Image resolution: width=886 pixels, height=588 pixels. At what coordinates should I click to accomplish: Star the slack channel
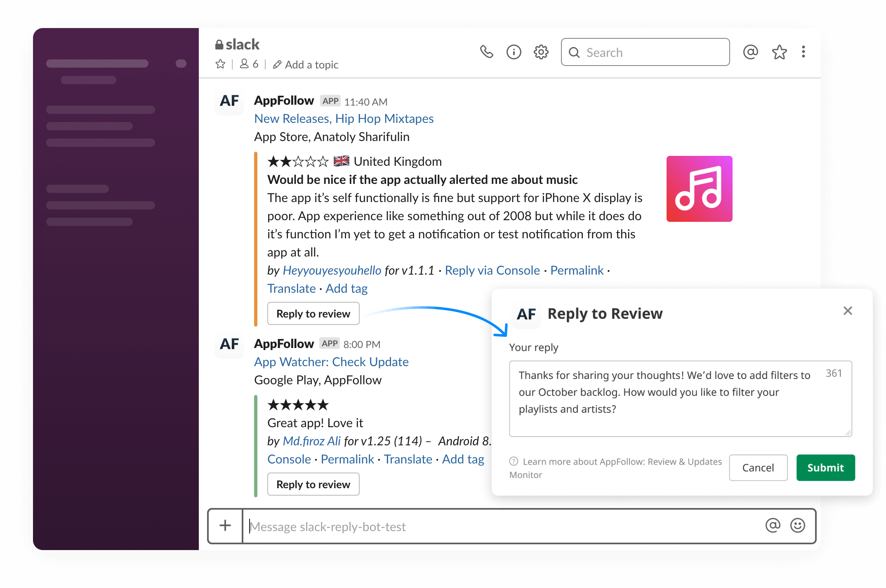pyautogui.click(x=220, y=64)
